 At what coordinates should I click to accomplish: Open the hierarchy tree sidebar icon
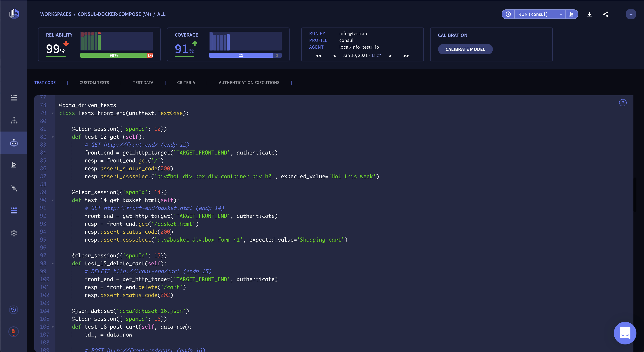[x=14, y=120]
